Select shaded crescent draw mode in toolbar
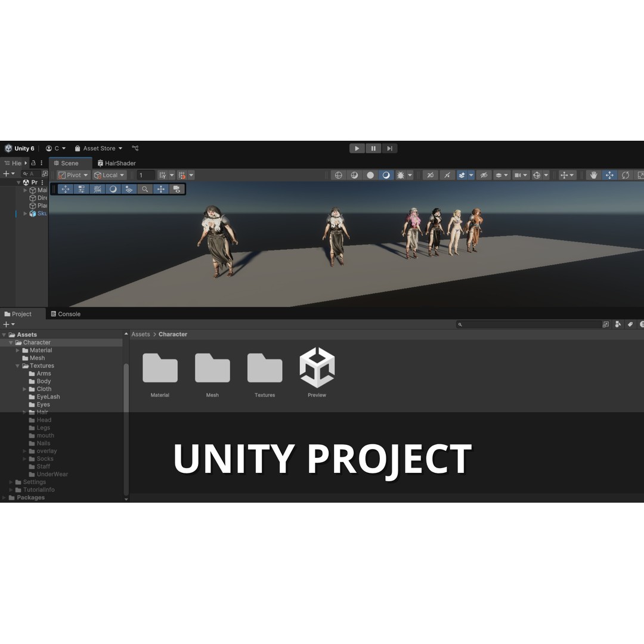This screenshot has height=644, width=644. pyautogui.click(x=386, y=175)
